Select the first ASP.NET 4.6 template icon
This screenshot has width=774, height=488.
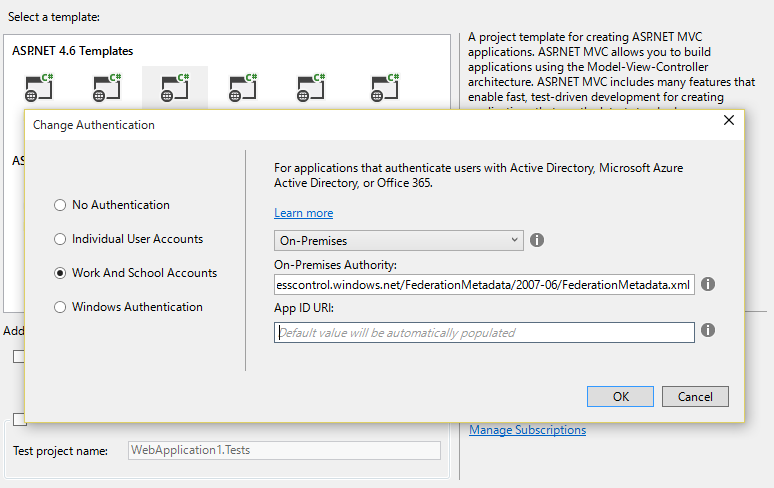[39, 88]
